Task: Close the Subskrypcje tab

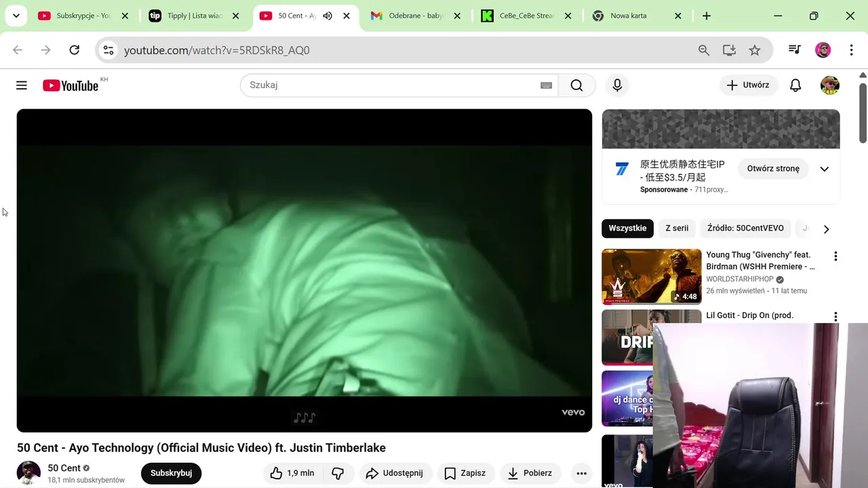Action: tap(125, 16)
